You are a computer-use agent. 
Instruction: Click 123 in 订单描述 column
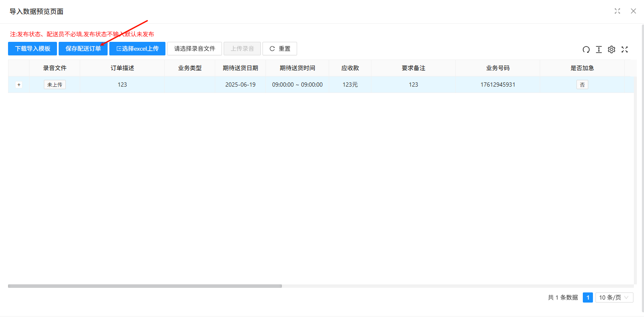122,85
